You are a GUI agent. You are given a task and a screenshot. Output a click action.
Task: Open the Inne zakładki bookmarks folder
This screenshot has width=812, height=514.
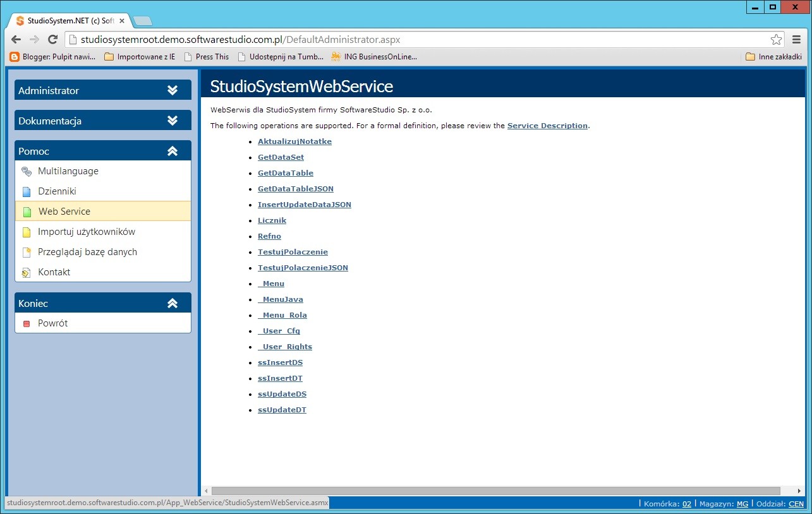773,57
